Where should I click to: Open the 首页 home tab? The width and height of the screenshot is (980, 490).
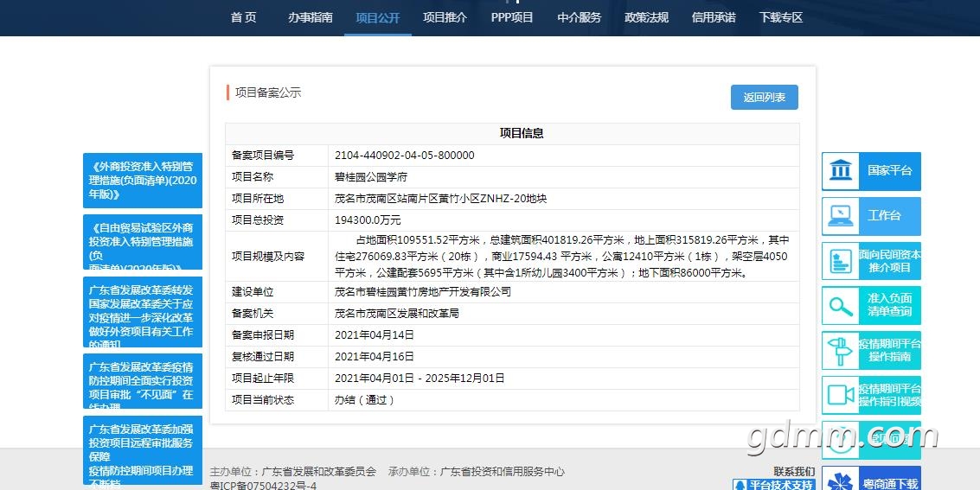(x=244, y=17)
